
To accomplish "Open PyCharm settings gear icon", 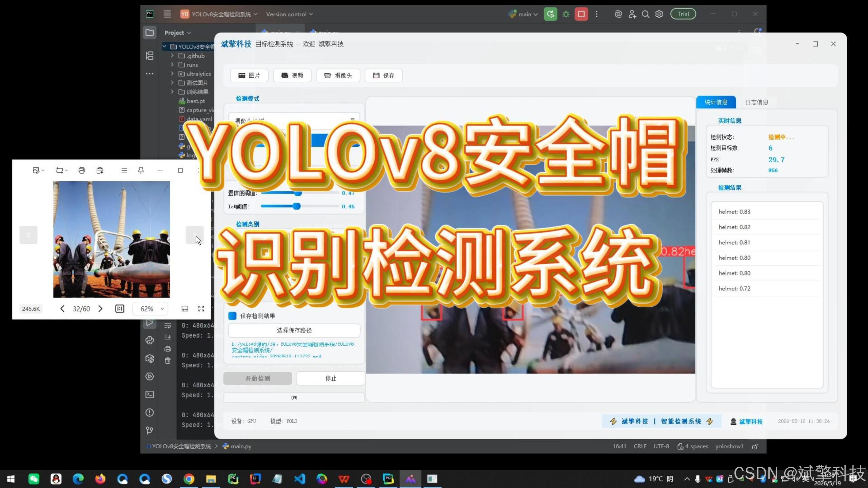I will [659, 14].
